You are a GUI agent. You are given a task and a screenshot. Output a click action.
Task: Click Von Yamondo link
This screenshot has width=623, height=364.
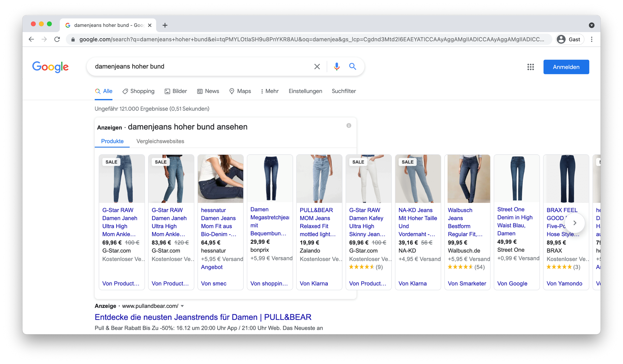tap(564, 284)
